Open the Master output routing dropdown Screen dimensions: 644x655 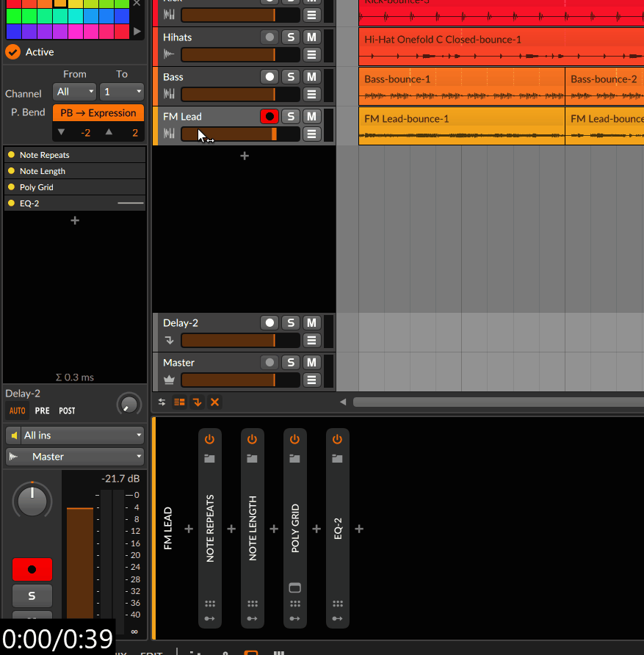click(75, 457)
